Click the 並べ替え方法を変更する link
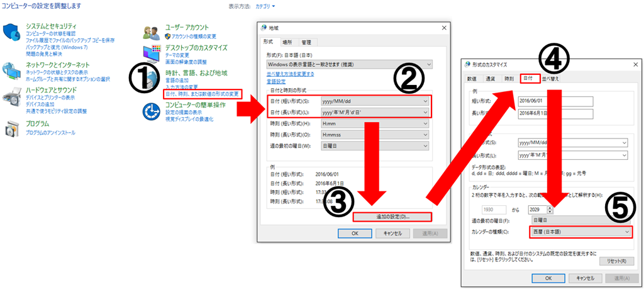Screen dimensions: 644x289 [x=291, y=74]
